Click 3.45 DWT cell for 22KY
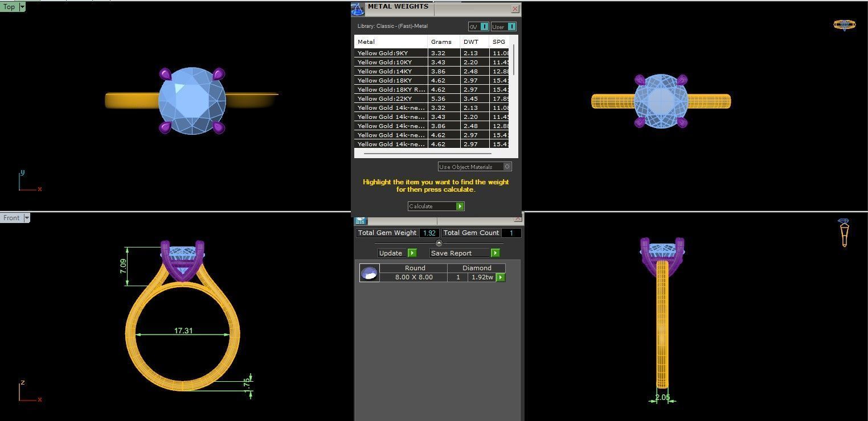Screen dimensions: 868x421 click(474, 98)
